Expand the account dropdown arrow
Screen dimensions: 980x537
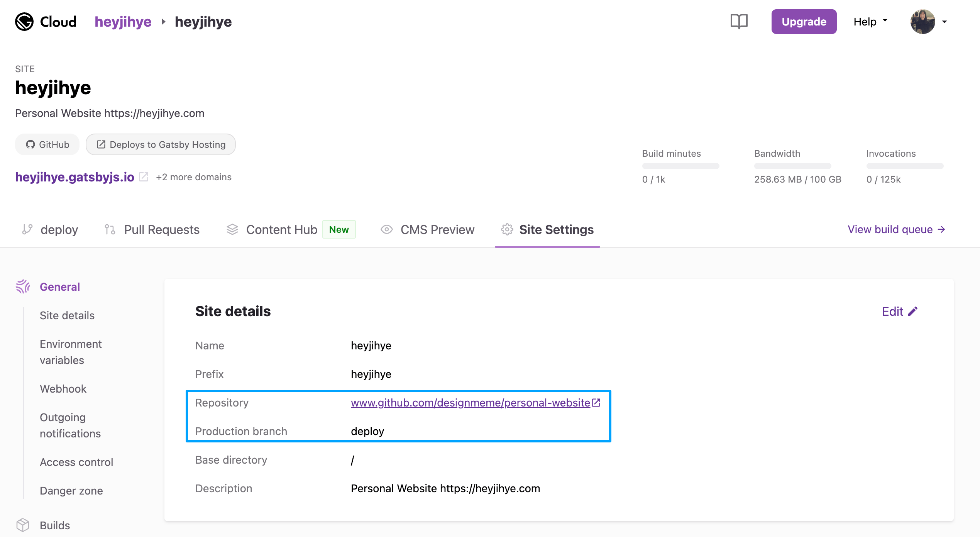[944, 22]
